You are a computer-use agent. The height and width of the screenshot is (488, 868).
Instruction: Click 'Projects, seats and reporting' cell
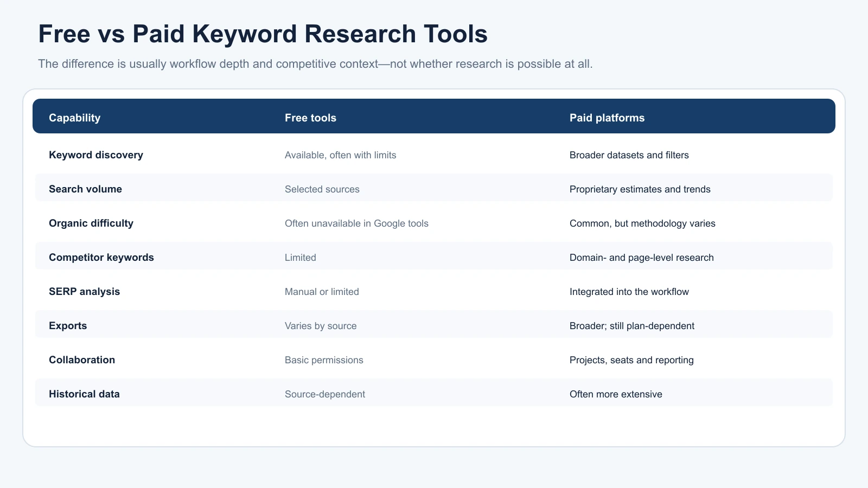coord(631,360)
